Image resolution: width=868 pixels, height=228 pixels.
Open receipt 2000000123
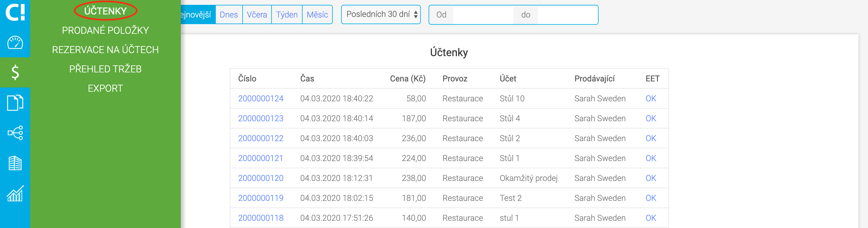click(261, 119)
